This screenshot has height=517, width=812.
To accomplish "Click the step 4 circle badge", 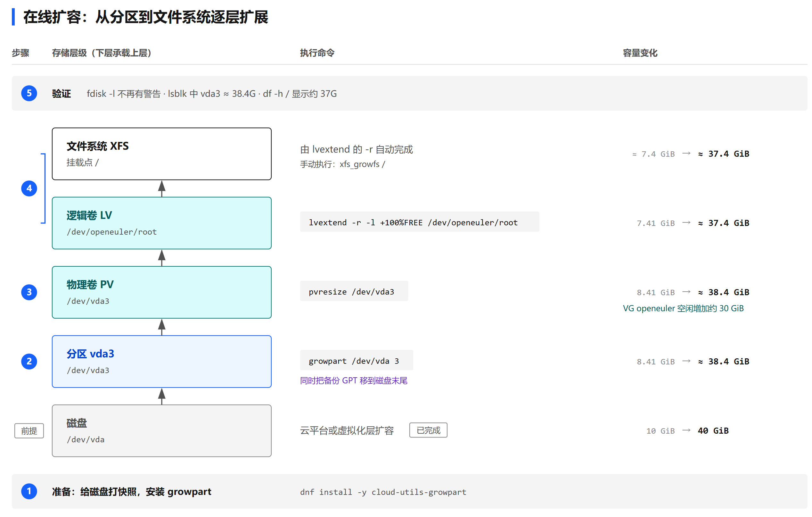I will (x=29, y=188).
